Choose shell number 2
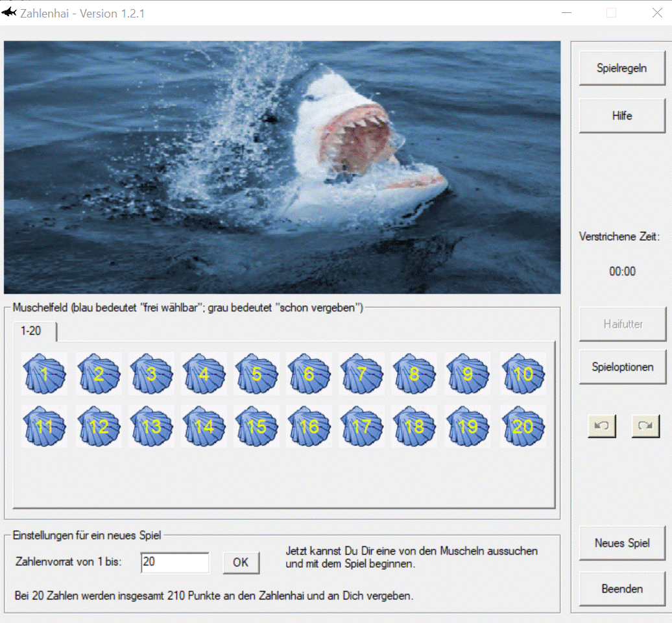672x623 pixels. tap(99, 373)
